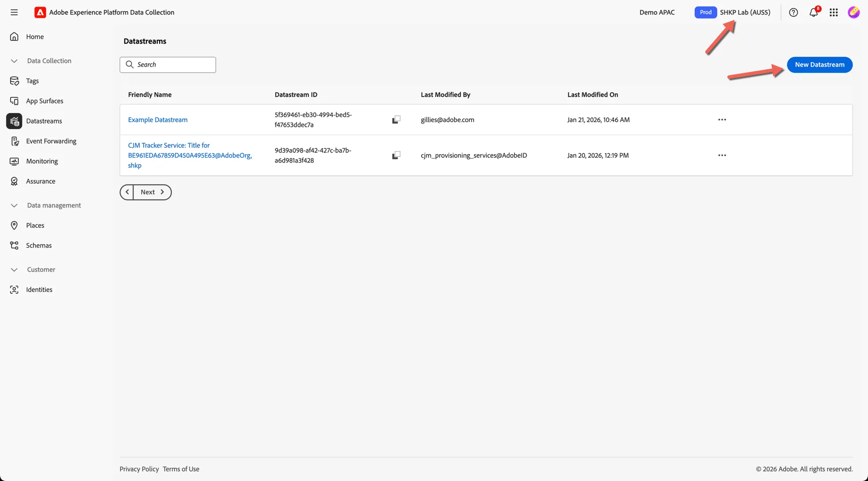Open the CJM Tracker Service datastream link
The height and width of the screenshot is (481, 868).
pyautogui.click(x=190, y=155)
